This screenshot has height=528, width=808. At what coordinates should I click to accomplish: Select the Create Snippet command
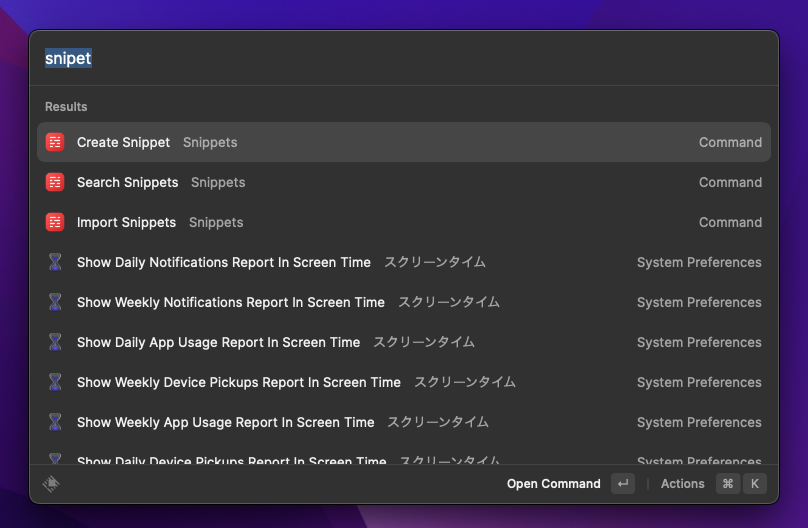pyautogui.click(x=123, y=142)
